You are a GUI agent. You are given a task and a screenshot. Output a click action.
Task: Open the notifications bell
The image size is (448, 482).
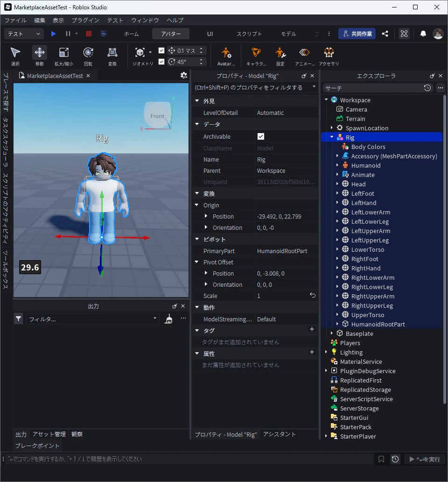pos(423,34)
